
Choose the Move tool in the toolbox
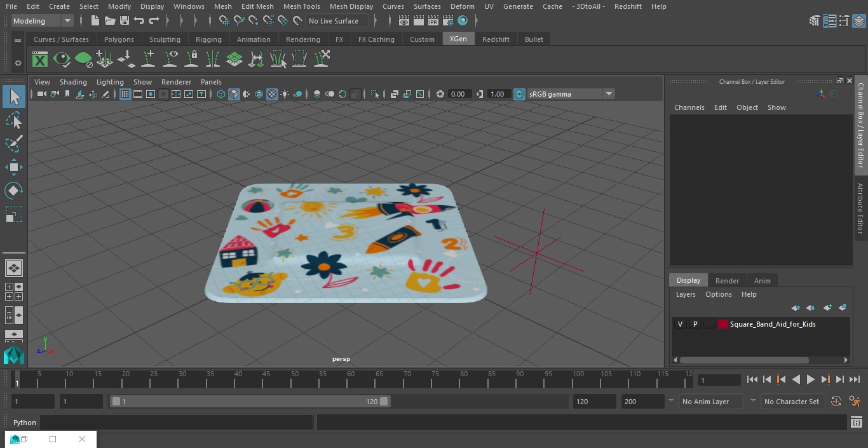click(x=14, y=167)
